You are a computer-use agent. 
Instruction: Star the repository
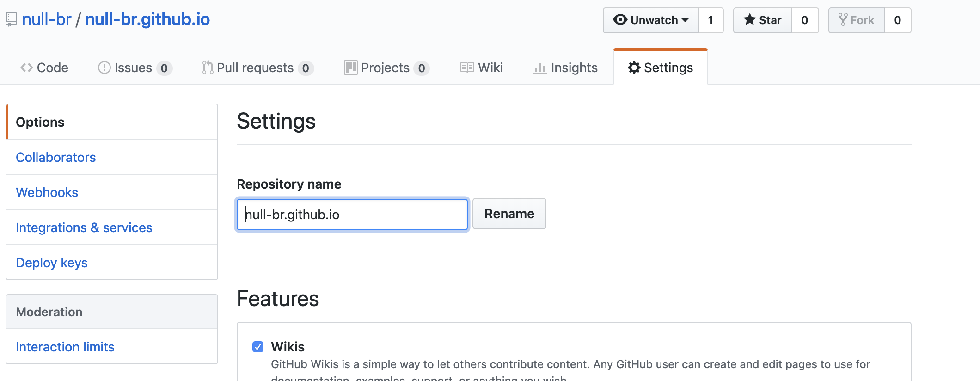click(x=763, y=20)
